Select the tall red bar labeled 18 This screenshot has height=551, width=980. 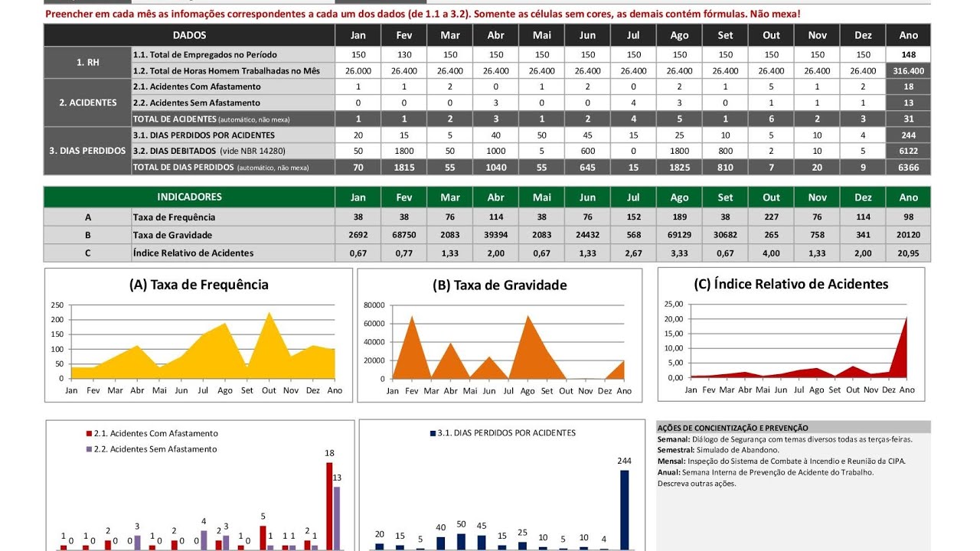coord(329,506)
